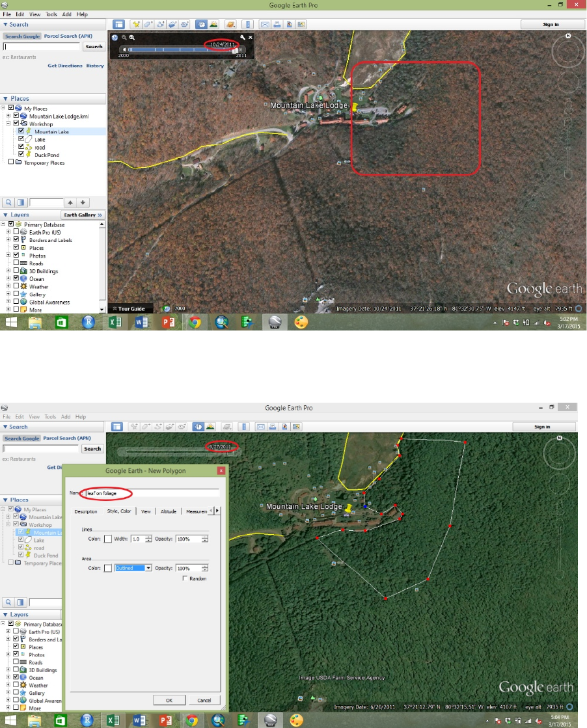Enable Weather layer checkbox in top window

16,286
